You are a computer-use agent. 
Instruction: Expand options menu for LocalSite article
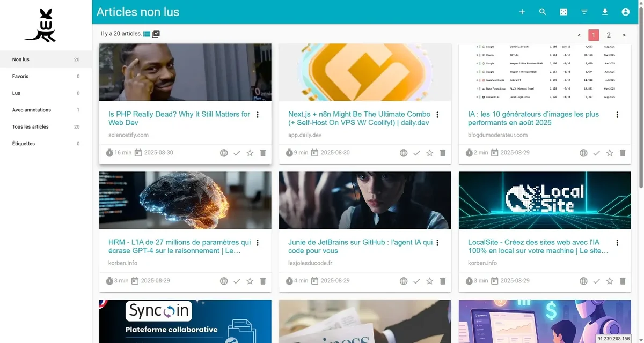617,243
